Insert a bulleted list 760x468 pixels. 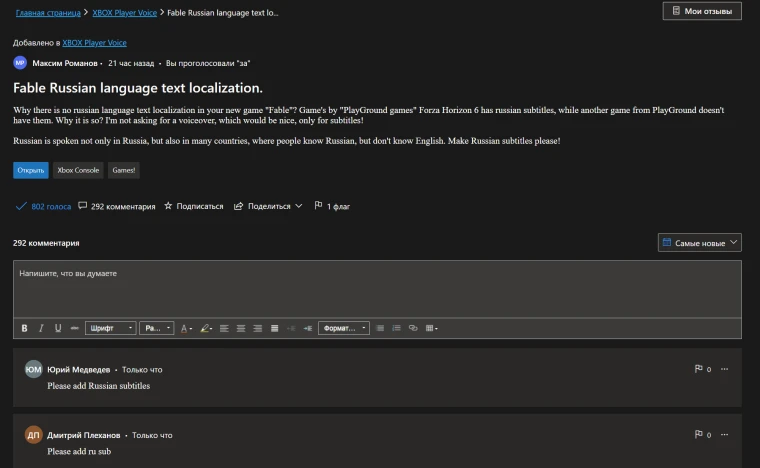(x=380, y=328)
